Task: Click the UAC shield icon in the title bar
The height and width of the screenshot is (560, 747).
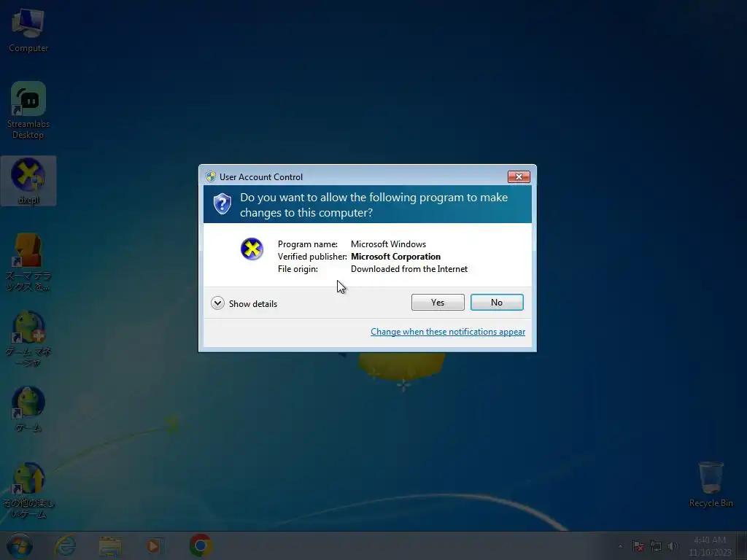Action: click(x=211, y=176)
